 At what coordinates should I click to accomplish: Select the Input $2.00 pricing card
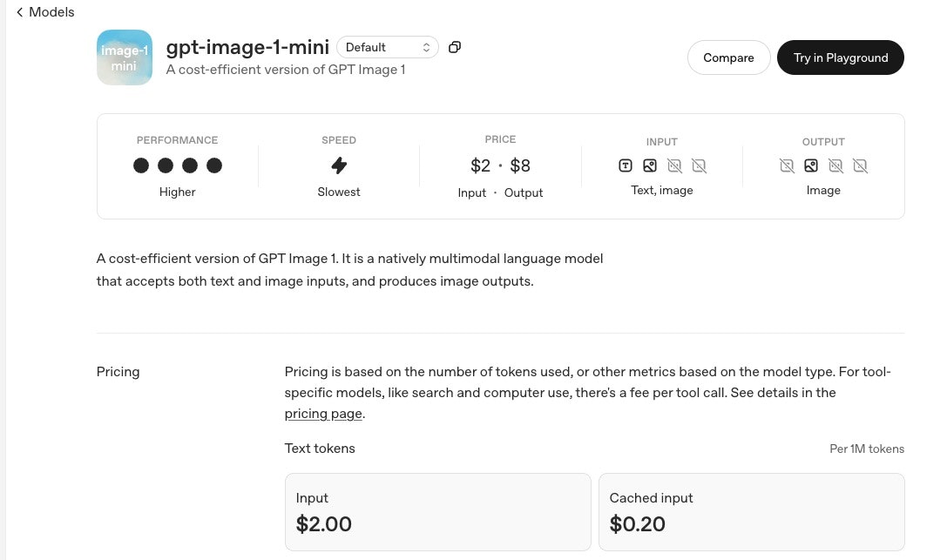pyautogui.click(x=437, y=511)
